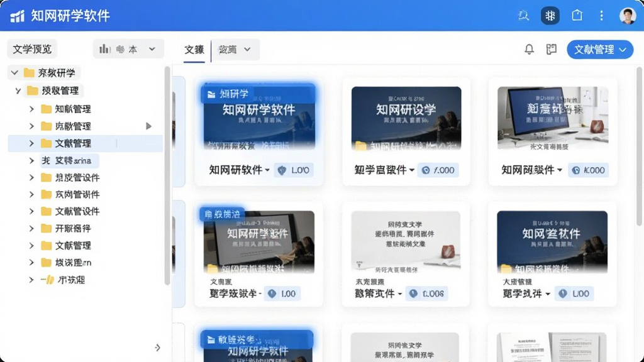Viewport: 644px width, 362px height.
Task: Click folder icon of 知献管理 row
Action: [x=47, y=109]
